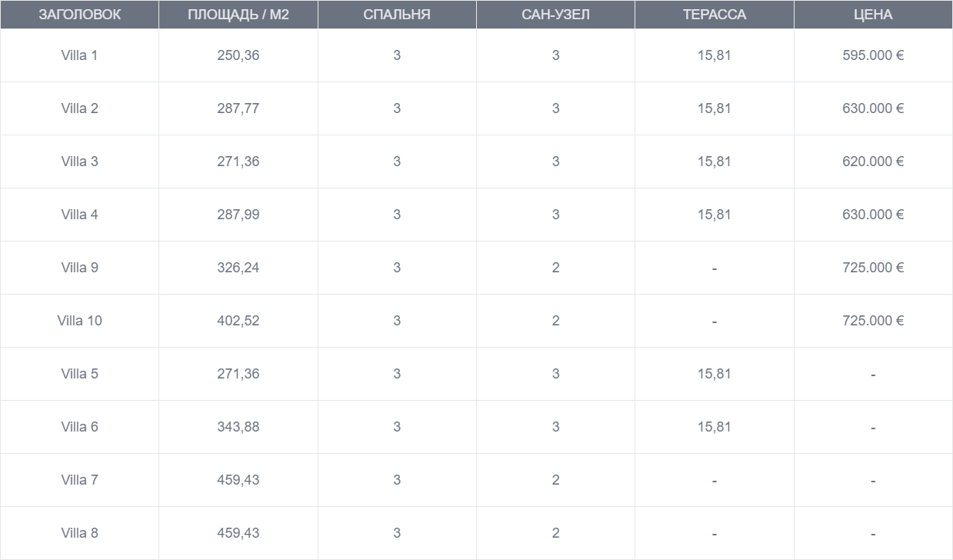Open the Villa 1 listing
This screenshot has width=953, height=560.
(79, 55)
